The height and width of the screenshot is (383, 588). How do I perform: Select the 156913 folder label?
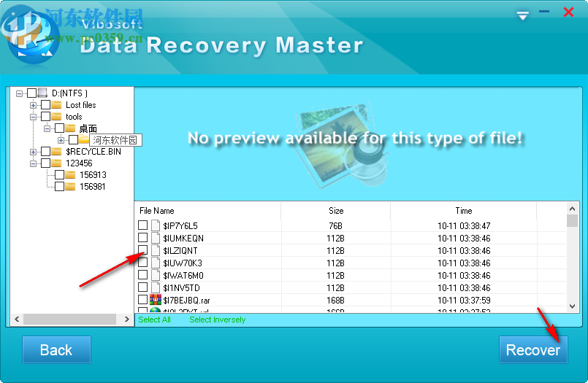[x=93, y=175]
